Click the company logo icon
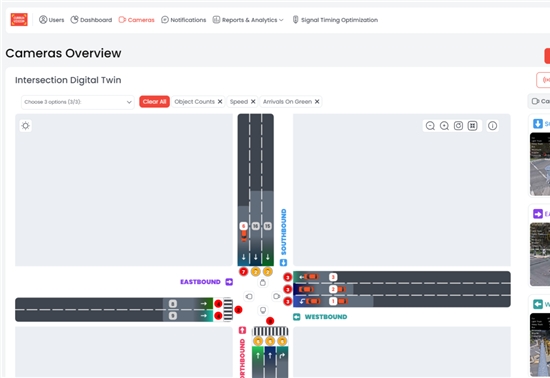Image resolution: width=550 pixels, height=378 pixels. coord(19,20)
